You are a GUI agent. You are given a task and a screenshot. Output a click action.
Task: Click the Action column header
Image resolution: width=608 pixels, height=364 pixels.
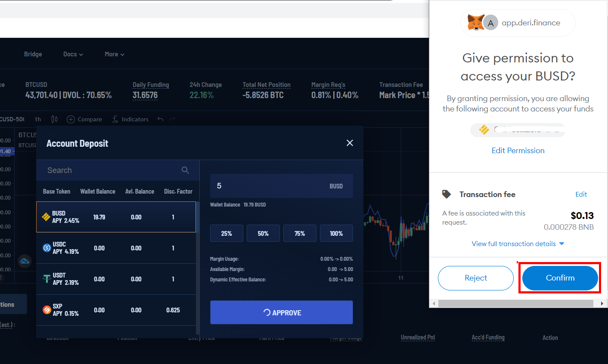click(550, 338)
